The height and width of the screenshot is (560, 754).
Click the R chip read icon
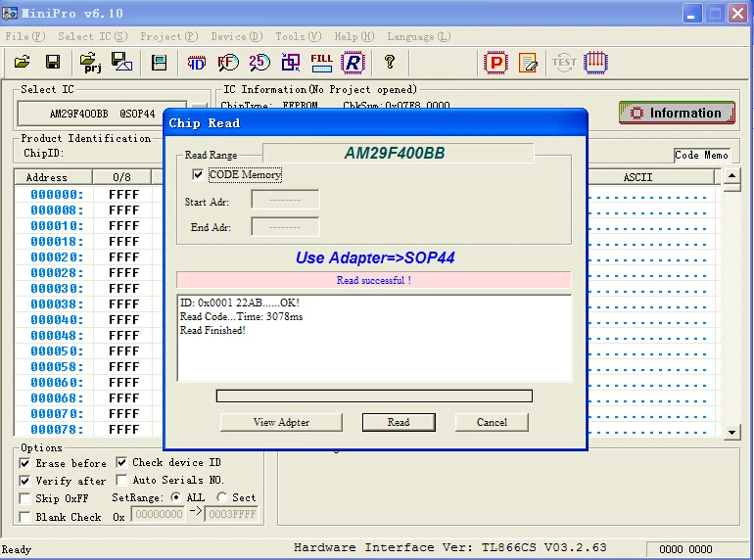click(353, 63)
